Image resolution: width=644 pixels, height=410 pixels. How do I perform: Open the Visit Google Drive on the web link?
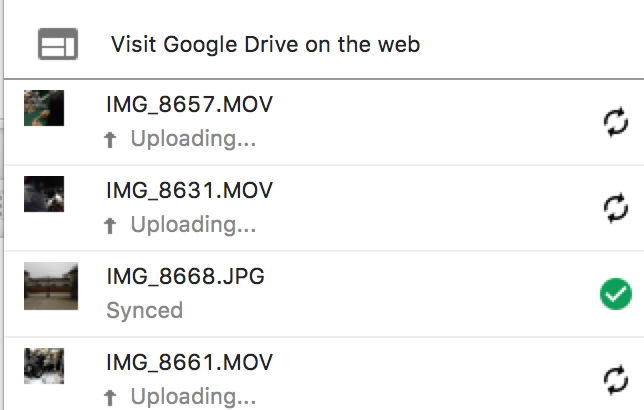click(x=265, y=45)
